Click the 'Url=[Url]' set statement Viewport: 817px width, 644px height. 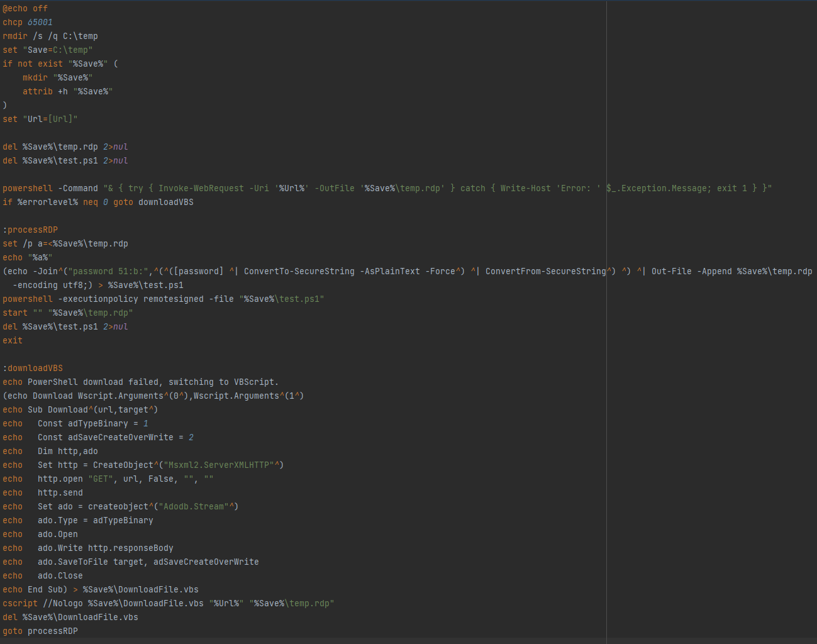click(x=50, y=119)
